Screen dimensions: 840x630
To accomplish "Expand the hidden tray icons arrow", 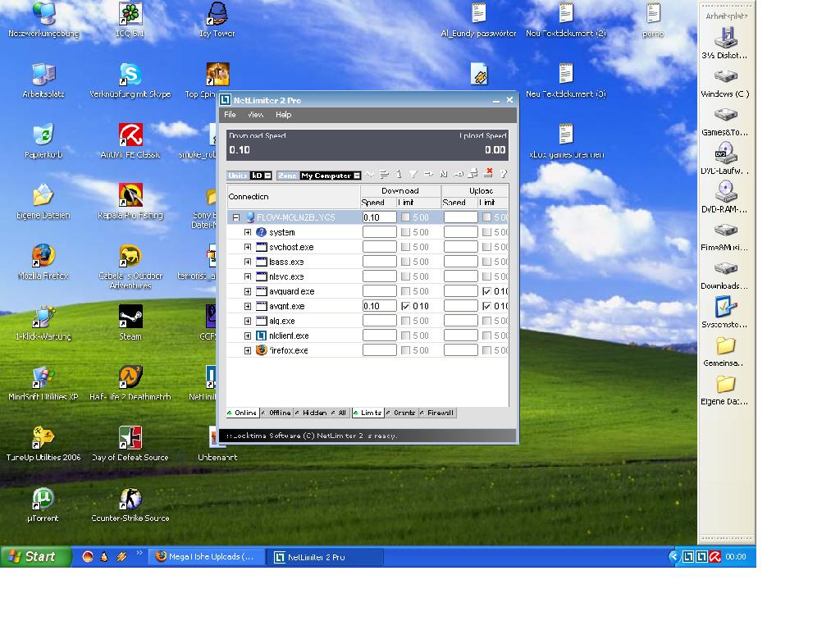I will [x=674, y=557].
